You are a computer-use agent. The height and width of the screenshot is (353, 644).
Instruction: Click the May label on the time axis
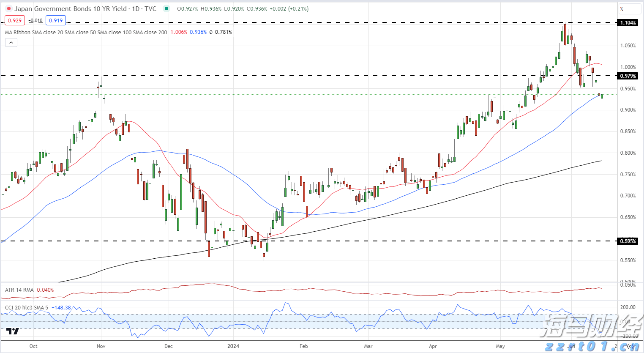point(500,346)
